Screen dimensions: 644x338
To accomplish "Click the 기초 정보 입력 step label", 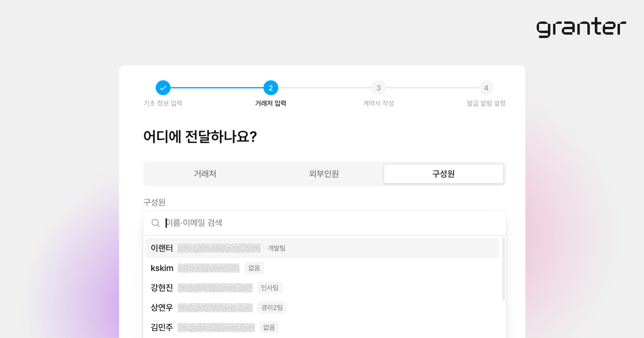I will (163, 103).
